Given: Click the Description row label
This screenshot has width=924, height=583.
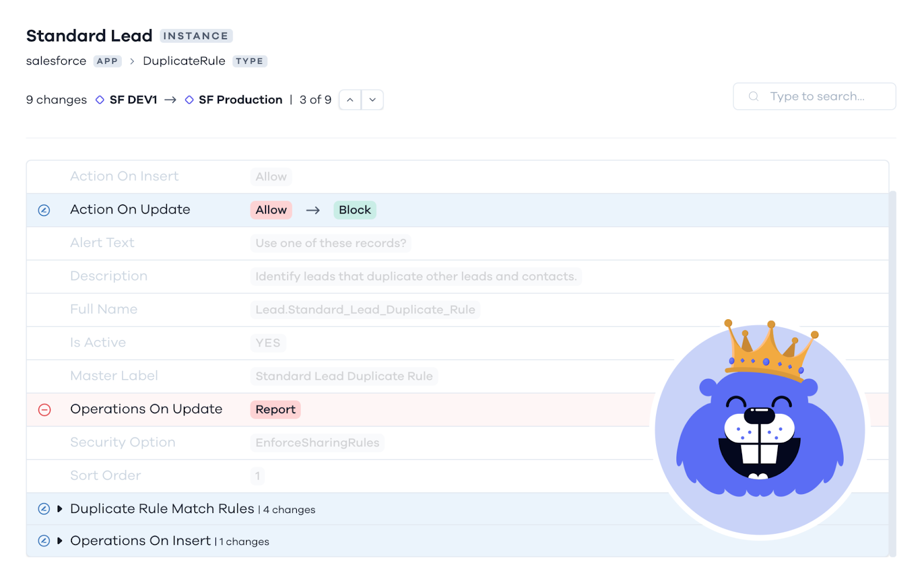Looking at the screenshot, I should tap(109, 276).
